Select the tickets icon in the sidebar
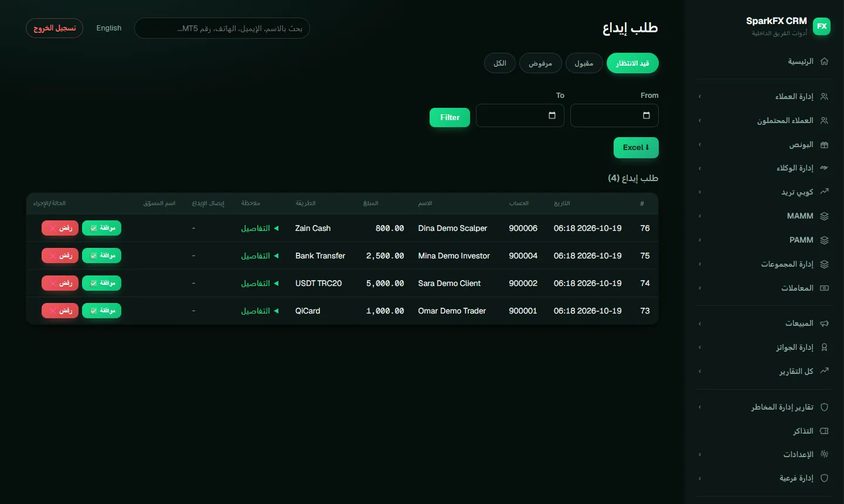Image resolution: width=844 pixels, height=504 pixels. point(824,431)
